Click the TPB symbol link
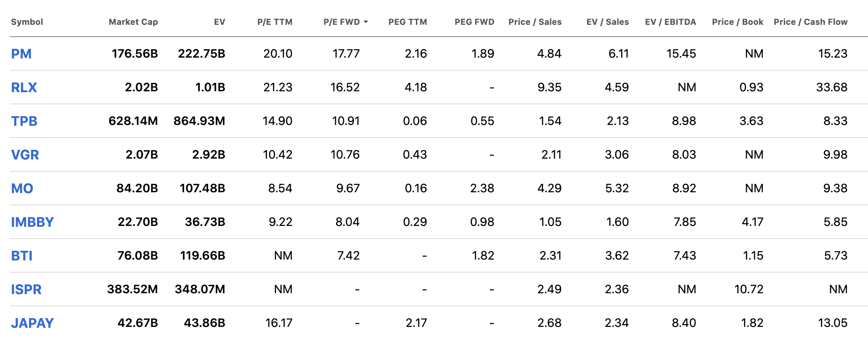The width and height of the screenshot is (868, 345). 24,121
